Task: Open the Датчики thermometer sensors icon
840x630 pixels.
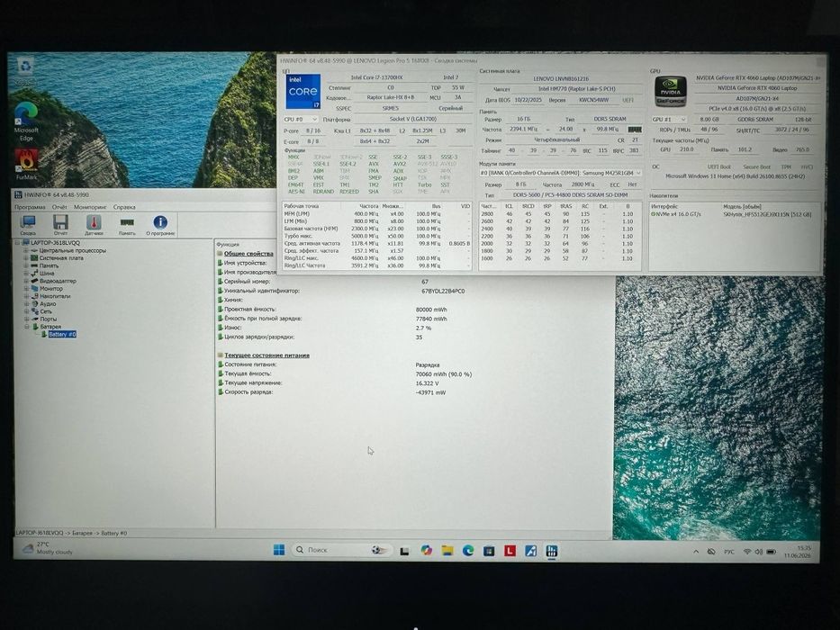Action: [94, 224]
